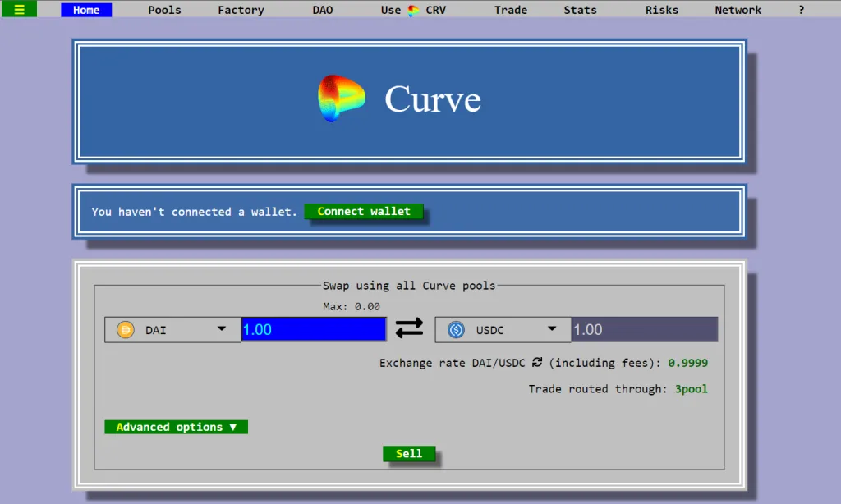Open the Factory menu item
This screenshot has width=841, height=504.
pos(241,10)
